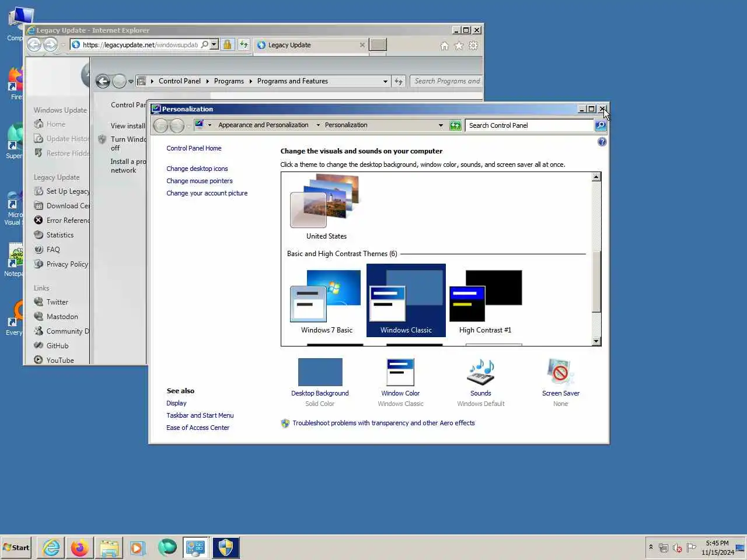Click the Control Panel breadcrumb item
Screen dimensions: 747x560
click(x=179, y=82)
